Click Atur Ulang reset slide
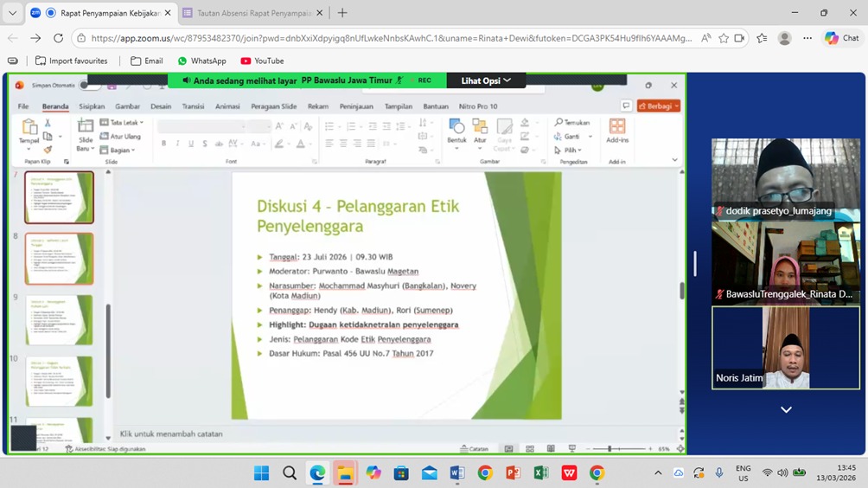The width and height of the screenshot is (868, 488). click(120, 136)
